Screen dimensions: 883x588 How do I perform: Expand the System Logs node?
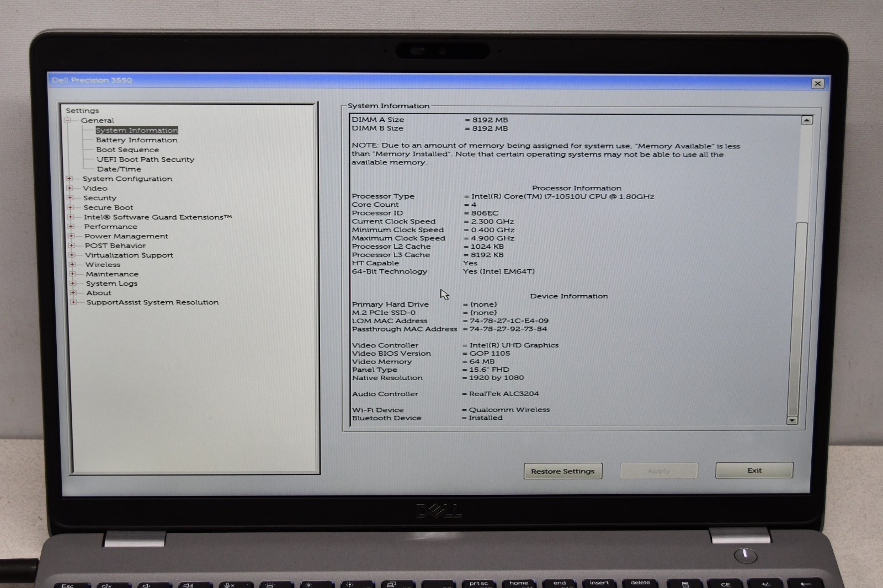[73, 283]
